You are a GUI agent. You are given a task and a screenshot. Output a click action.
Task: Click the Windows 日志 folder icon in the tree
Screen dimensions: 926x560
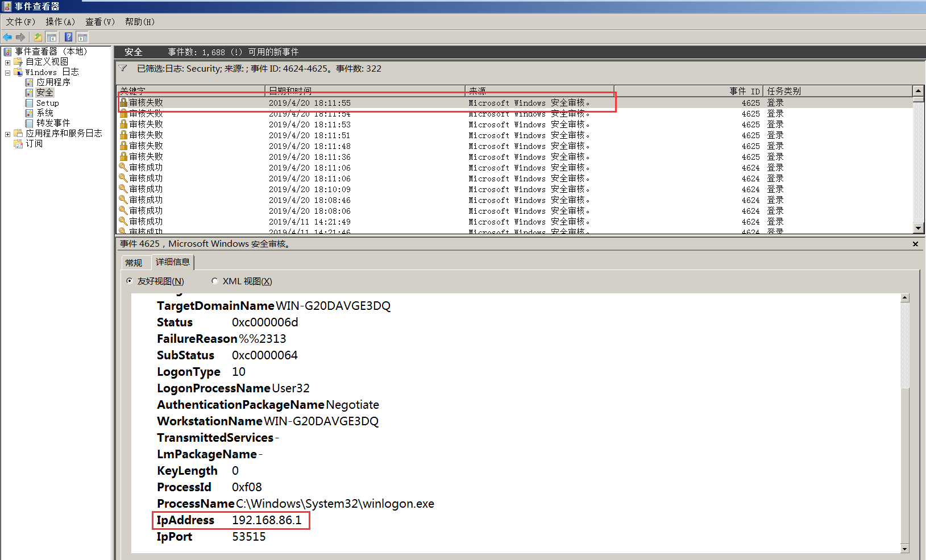click(x=18, y=72)
